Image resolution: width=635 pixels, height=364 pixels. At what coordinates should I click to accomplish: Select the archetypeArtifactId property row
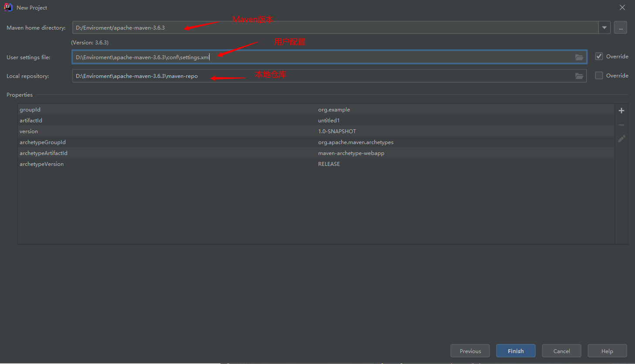tap(316, 153)
